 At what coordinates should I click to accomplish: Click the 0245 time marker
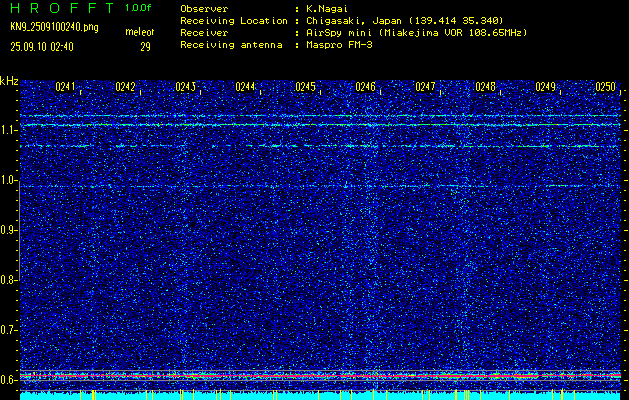coord(305,87)
